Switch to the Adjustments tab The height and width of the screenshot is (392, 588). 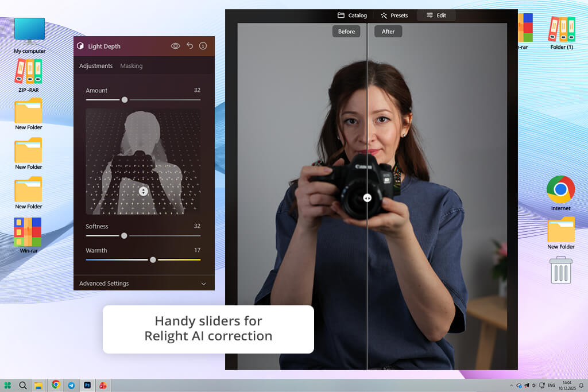coord(96,66)
